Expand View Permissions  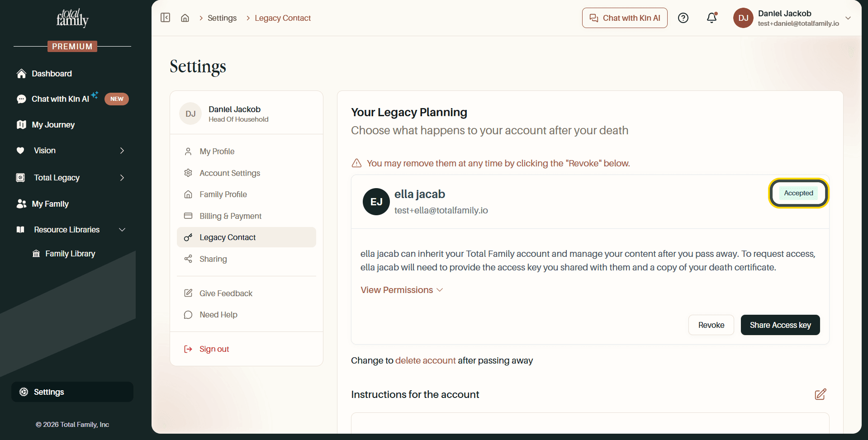click(402, 290)
